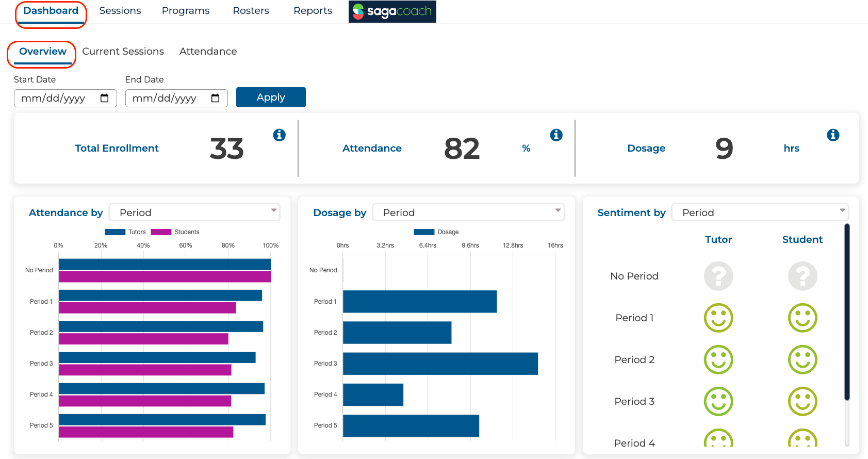Click Period 2 student smiley face

(803, 359)
